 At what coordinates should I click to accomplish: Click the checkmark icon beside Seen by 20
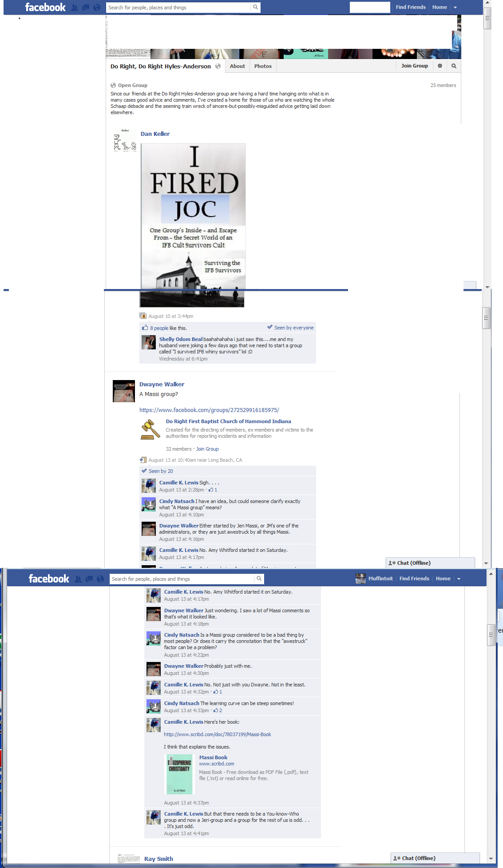(144, 471)
